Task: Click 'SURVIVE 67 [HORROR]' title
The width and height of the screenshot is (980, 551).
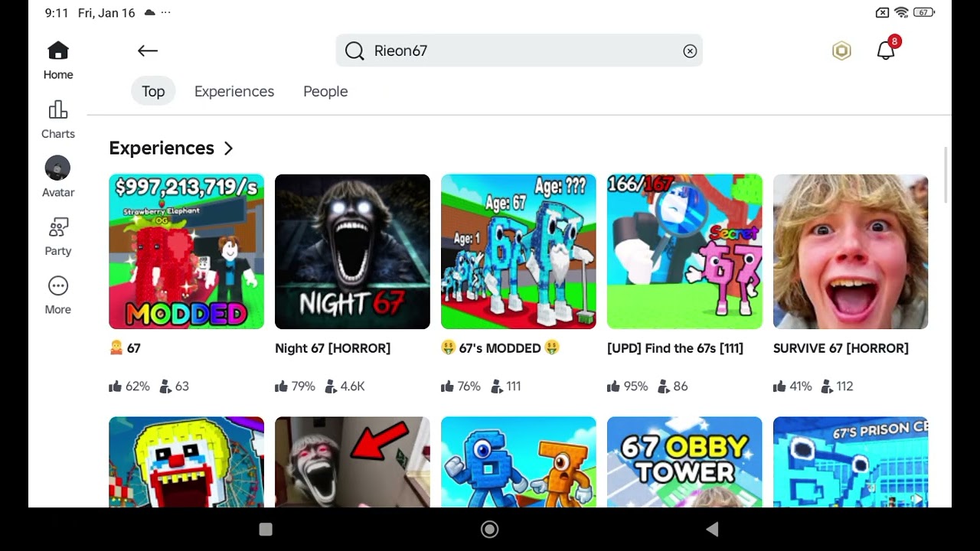Action: point(841,348)
